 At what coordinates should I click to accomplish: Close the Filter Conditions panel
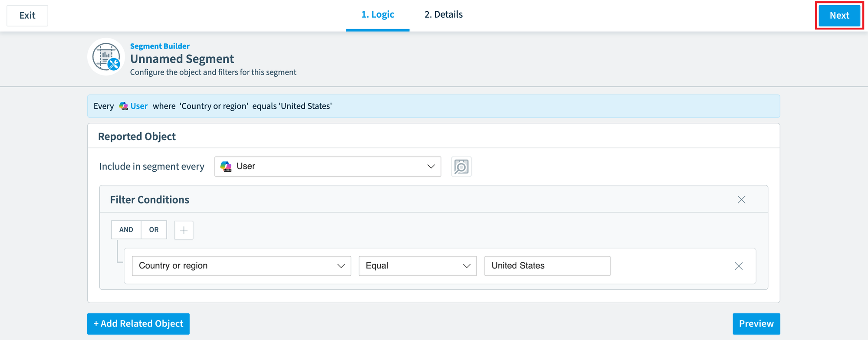(x=741, y=199)
